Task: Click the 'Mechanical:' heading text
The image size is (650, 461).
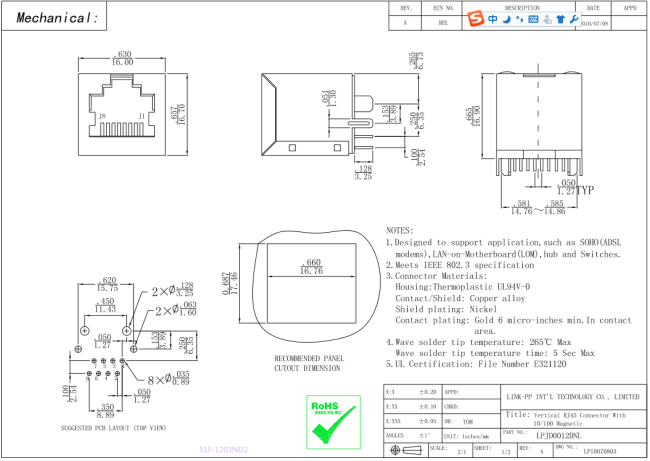Action: [x=58, y=18]
